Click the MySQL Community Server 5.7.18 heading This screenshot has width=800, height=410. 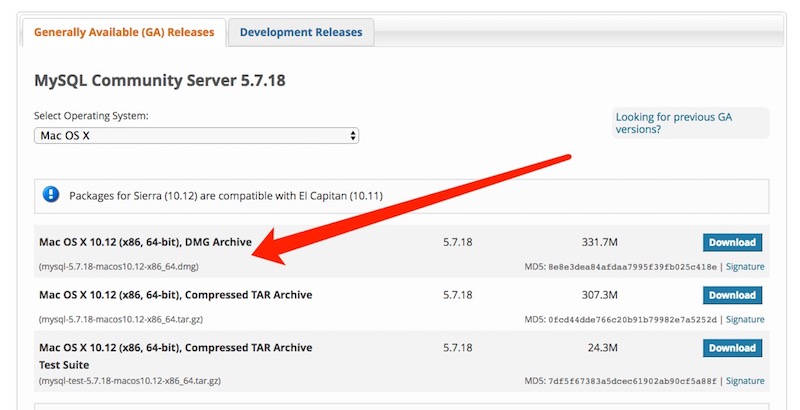[160, 79]
